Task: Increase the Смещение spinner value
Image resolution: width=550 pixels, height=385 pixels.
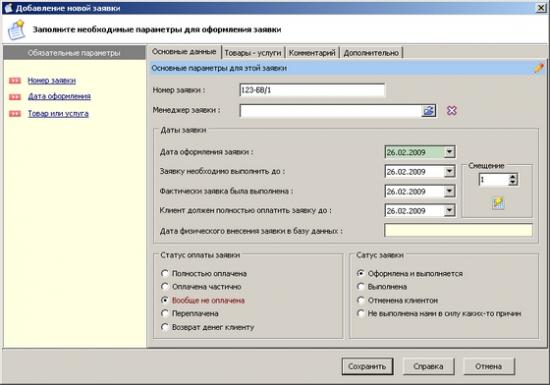Action: point(513,177)
